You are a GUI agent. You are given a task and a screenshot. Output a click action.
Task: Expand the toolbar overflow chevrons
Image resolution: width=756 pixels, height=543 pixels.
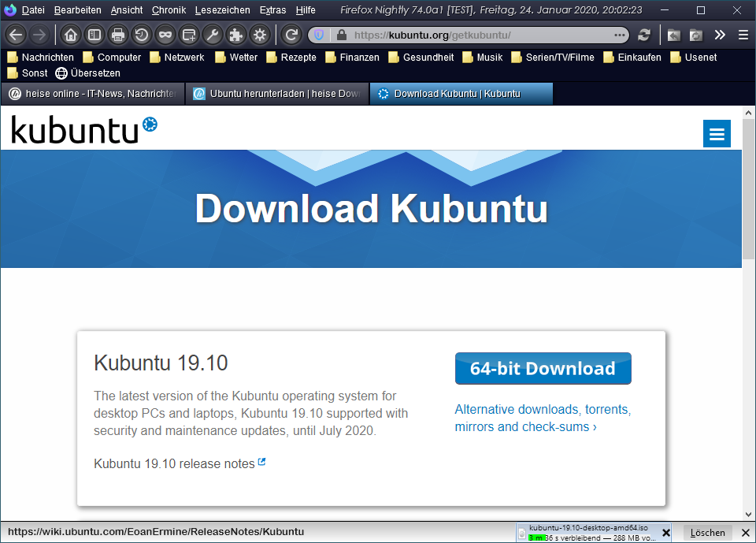720,35
